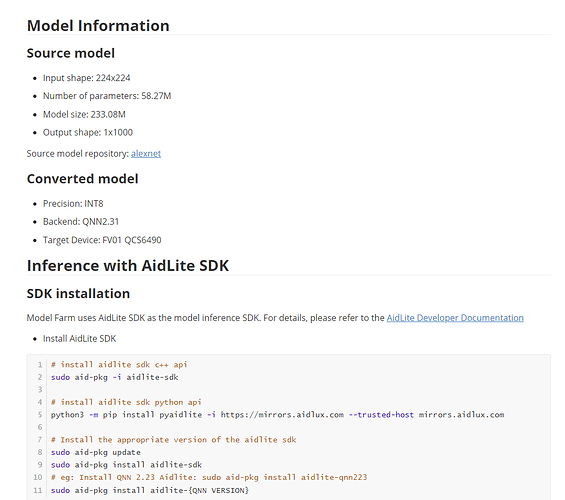Click the Output shape 1x1000 item

88,133
